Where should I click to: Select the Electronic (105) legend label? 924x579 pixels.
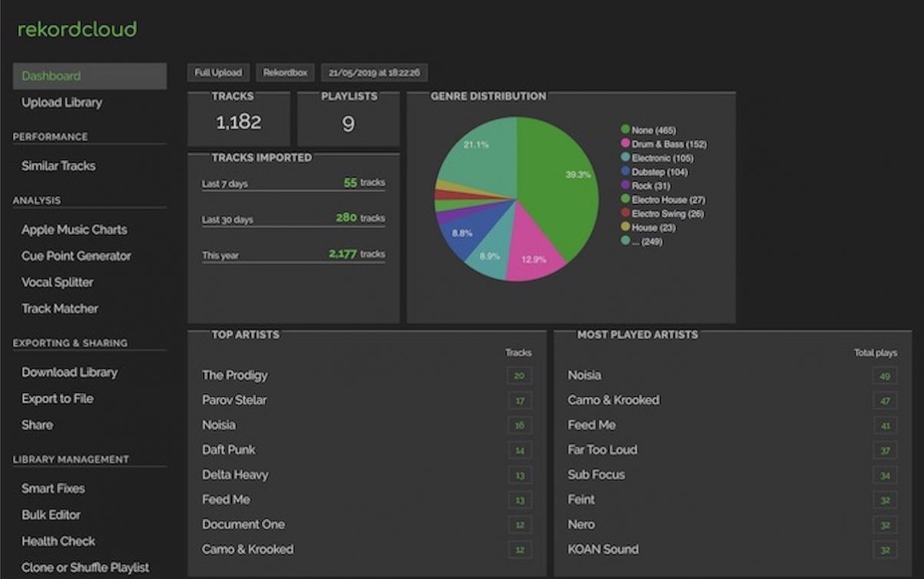(662, 158)
